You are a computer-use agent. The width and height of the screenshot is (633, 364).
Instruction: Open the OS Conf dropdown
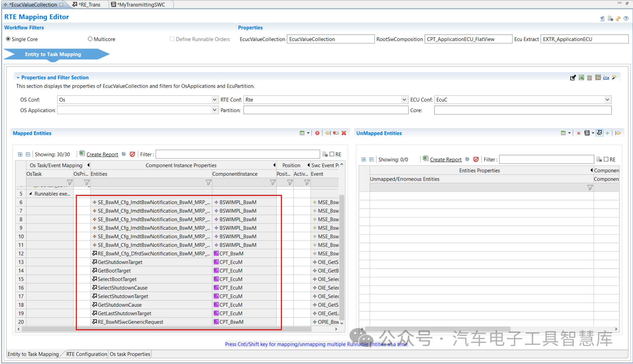coord(214,100)
